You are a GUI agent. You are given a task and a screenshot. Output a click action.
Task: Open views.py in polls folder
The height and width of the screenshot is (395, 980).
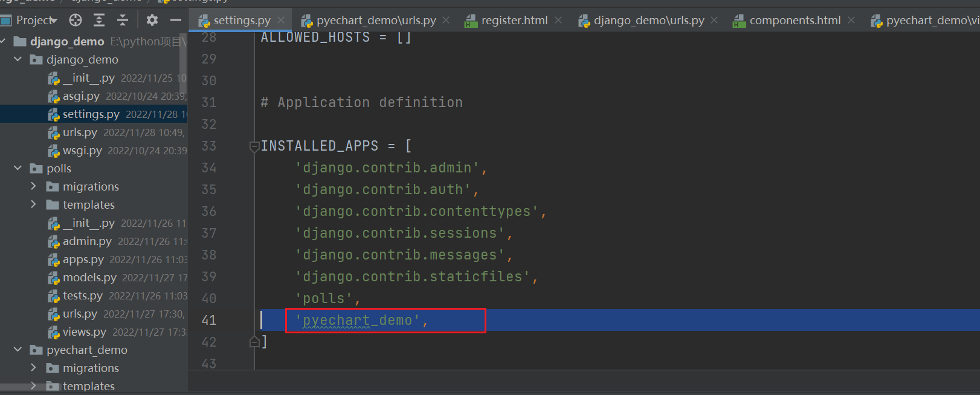coord(85,331)
